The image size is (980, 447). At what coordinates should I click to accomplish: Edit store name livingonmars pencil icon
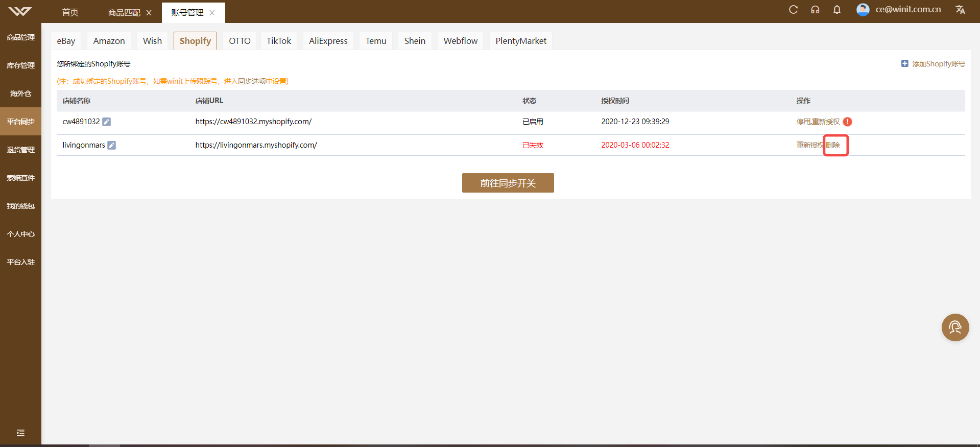(112, 145)
